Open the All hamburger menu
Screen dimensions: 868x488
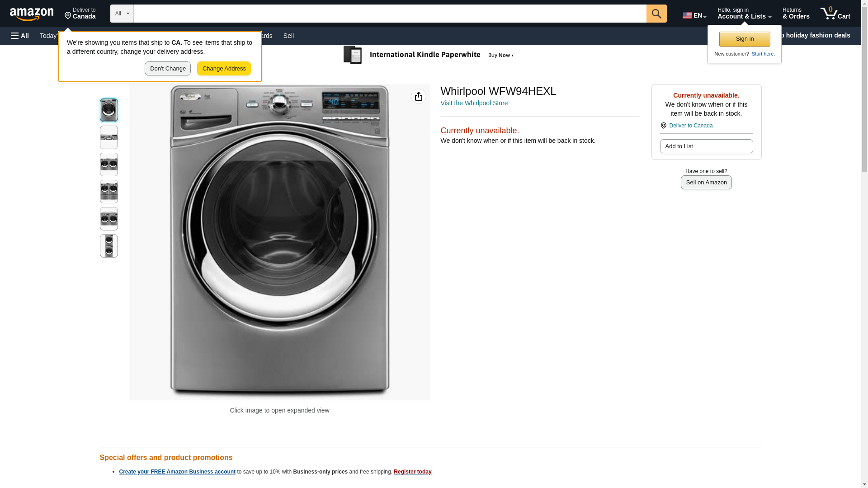(20, 36)
